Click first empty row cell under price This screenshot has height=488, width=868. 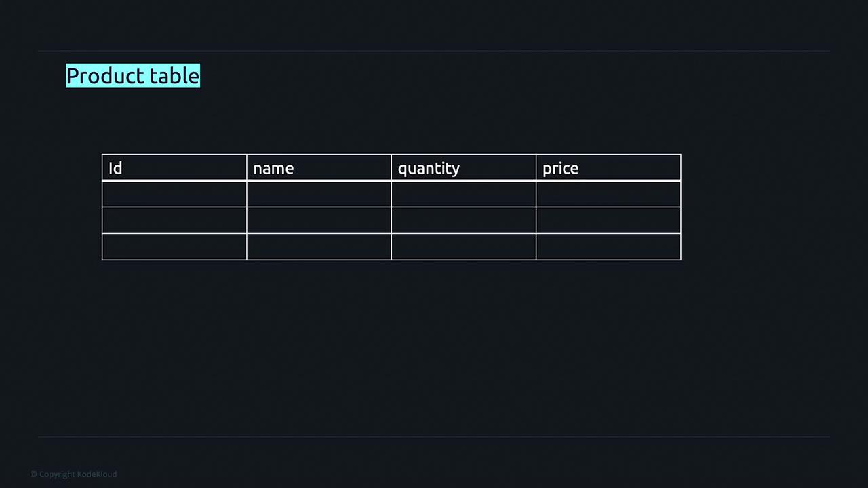pyautogui.click(x=608, y=195)
